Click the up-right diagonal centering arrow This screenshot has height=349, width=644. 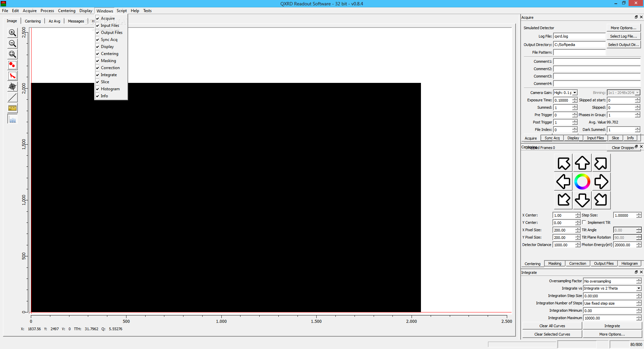click(601, 163)
